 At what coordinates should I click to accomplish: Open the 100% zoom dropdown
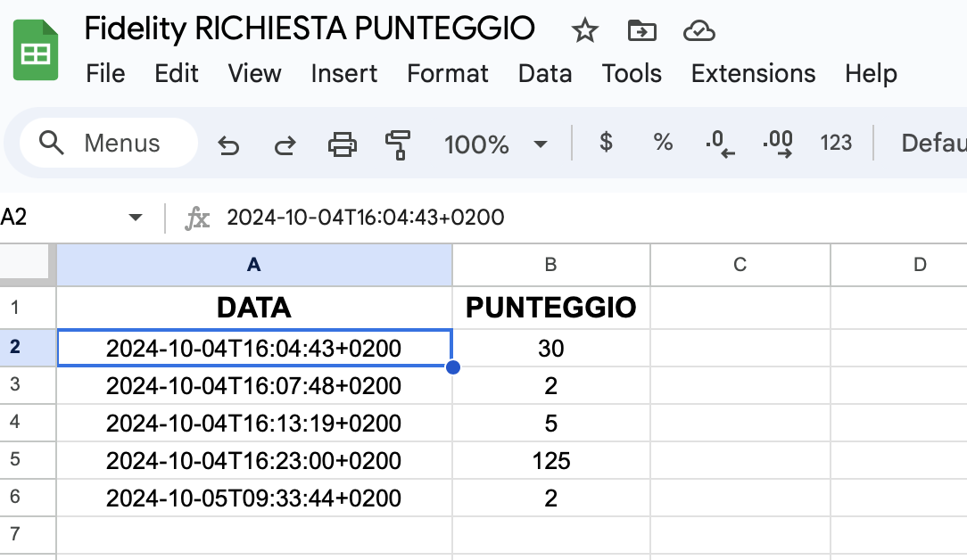point(496,144)
